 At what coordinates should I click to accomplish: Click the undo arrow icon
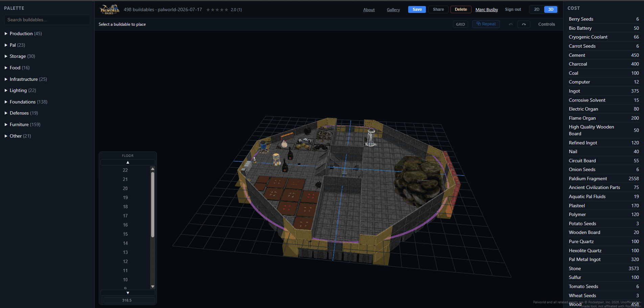pyautogui.click(x=511, y=24)
